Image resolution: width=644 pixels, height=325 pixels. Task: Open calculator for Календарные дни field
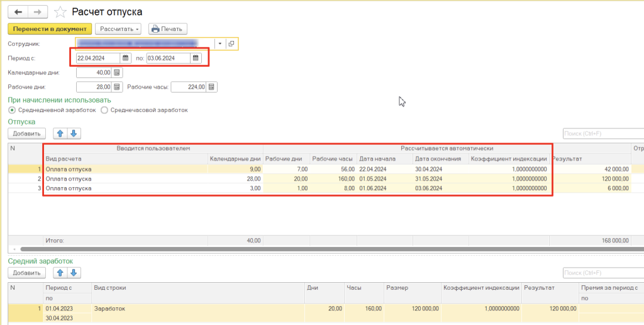(x=117, y=72)
